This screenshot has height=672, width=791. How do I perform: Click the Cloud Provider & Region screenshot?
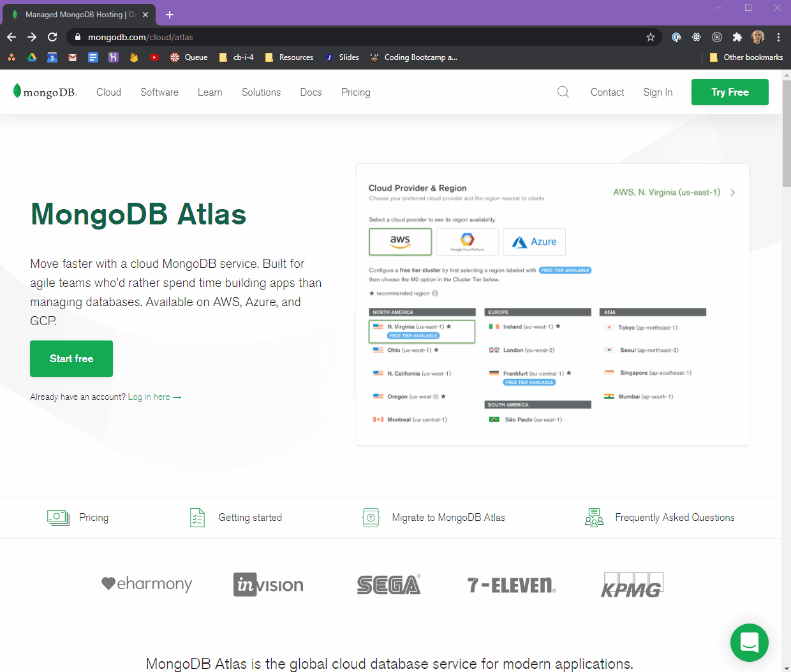click(x=552, y=305)
